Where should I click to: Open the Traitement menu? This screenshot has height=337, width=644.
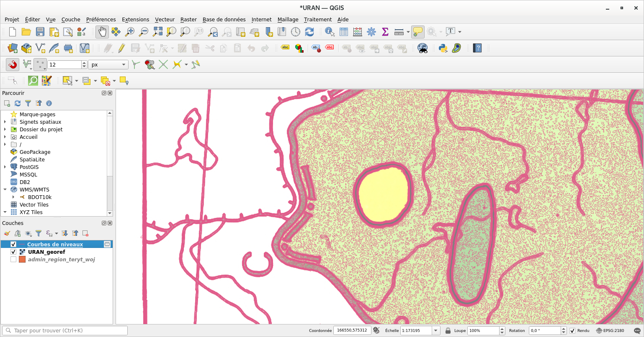[x=317, y=19]
